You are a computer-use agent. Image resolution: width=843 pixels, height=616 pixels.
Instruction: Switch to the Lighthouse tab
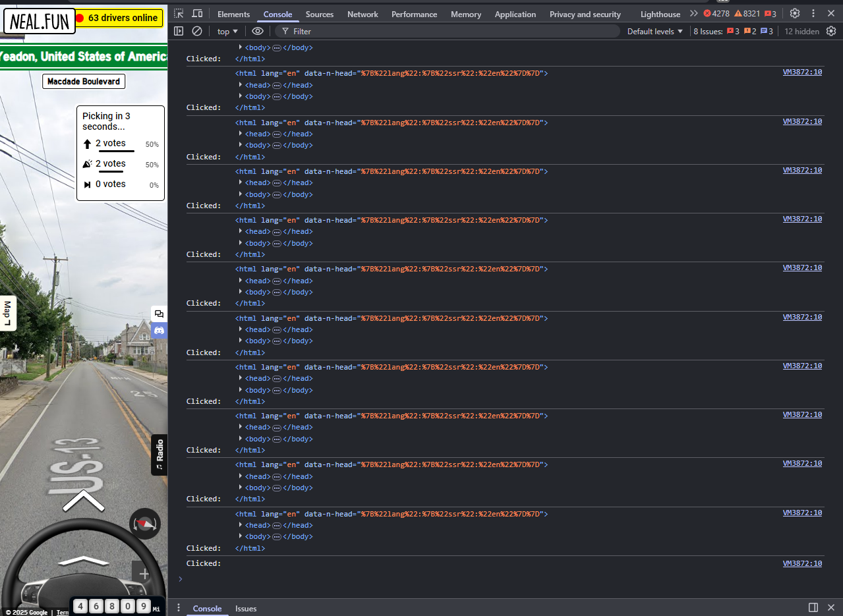[660, 14]
